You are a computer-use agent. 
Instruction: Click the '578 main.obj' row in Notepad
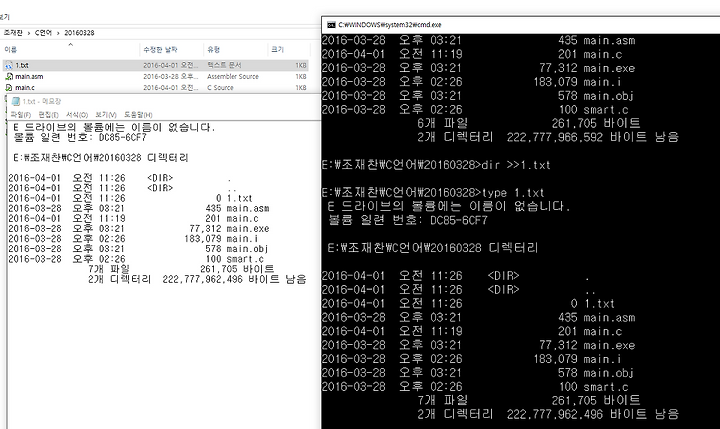point(138,249)
